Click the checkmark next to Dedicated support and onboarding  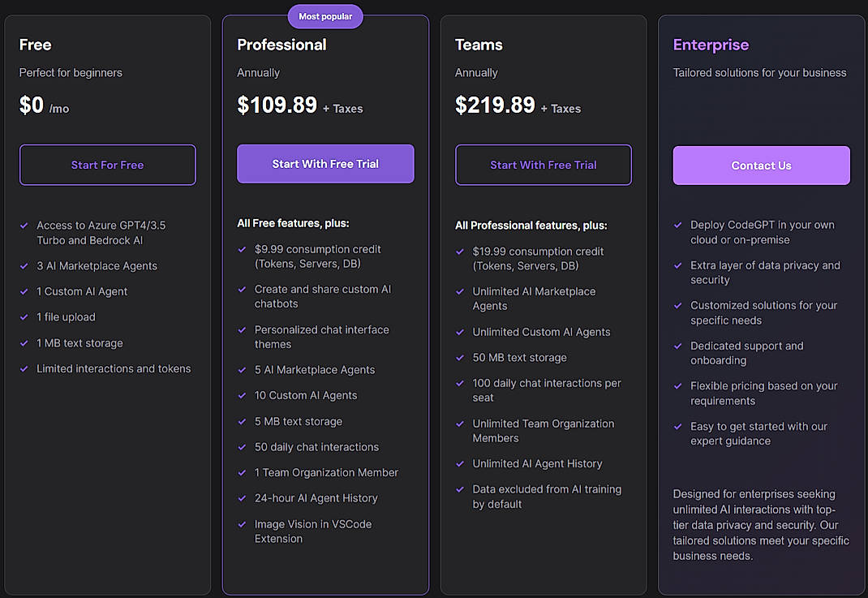click(677, 346)
